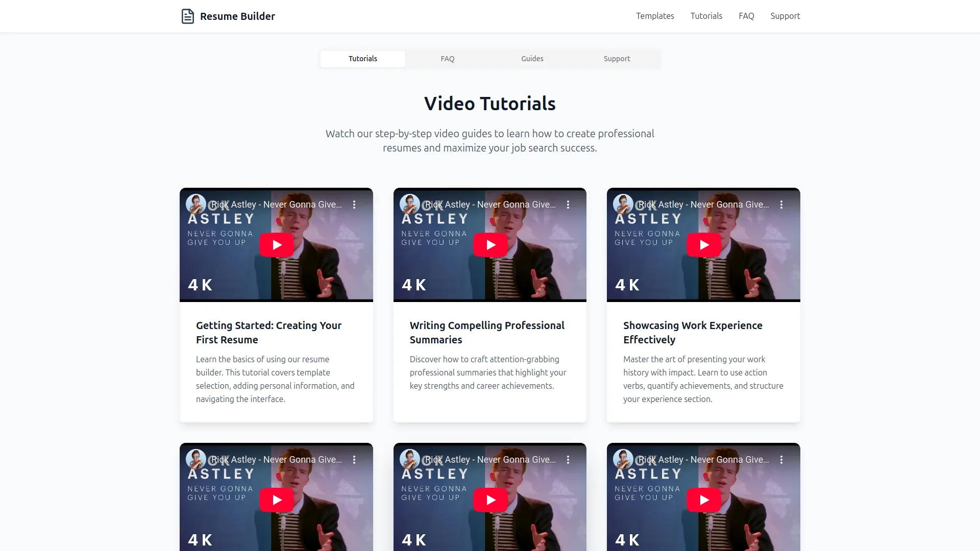Play the bottom-right tutorial video
Image resolution: width=980 pixels, height=551 pixels.
pos(703,499)
